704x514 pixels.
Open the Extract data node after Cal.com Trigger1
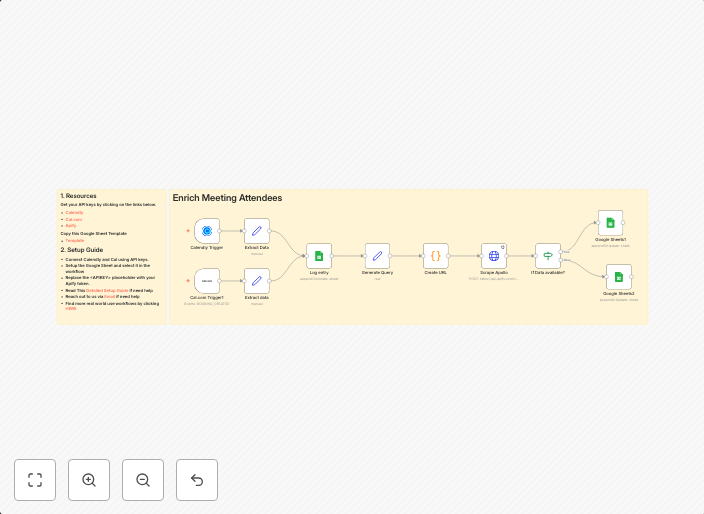[x=257, y=281]
